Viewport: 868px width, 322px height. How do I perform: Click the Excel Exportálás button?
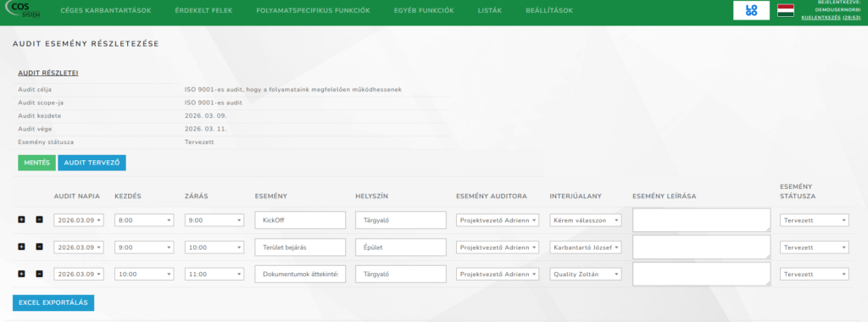pos(53,303)
